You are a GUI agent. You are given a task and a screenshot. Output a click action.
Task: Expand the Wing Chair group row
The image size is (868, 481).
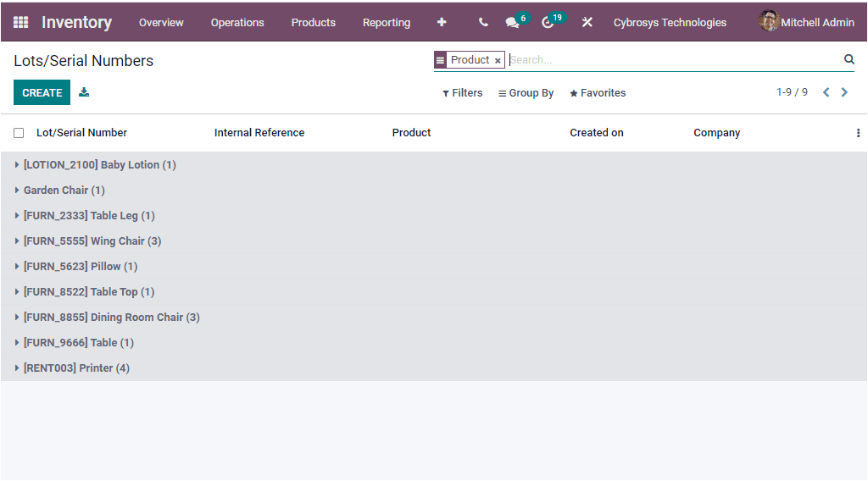pyautogui.click(x=92, y=241)
